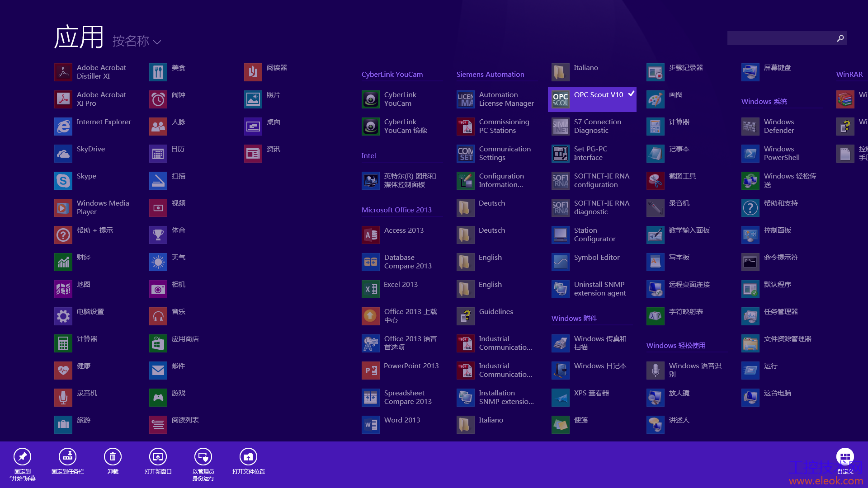The image size is (868, 488).
Task: Focus the apps search input field
Action: point(787,38)
